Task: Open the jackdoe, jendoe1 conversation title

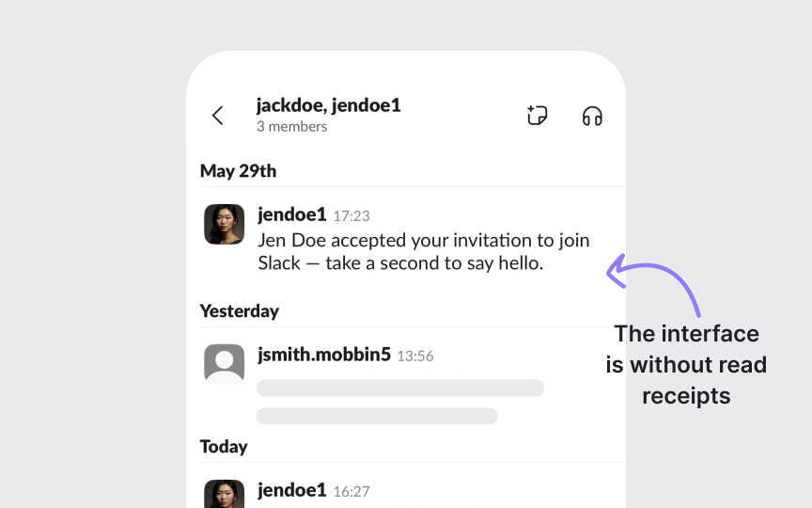Action: 328,105
